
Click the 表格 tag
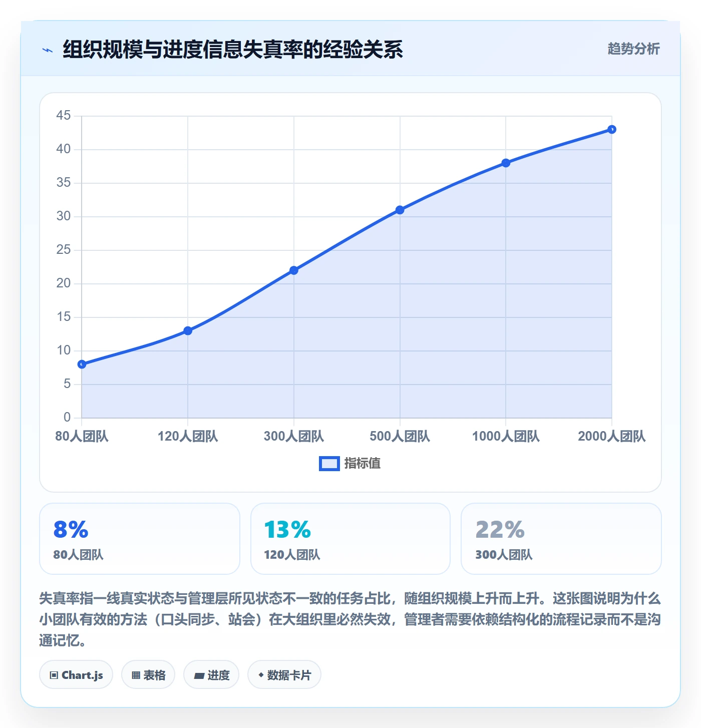(148, 675)
